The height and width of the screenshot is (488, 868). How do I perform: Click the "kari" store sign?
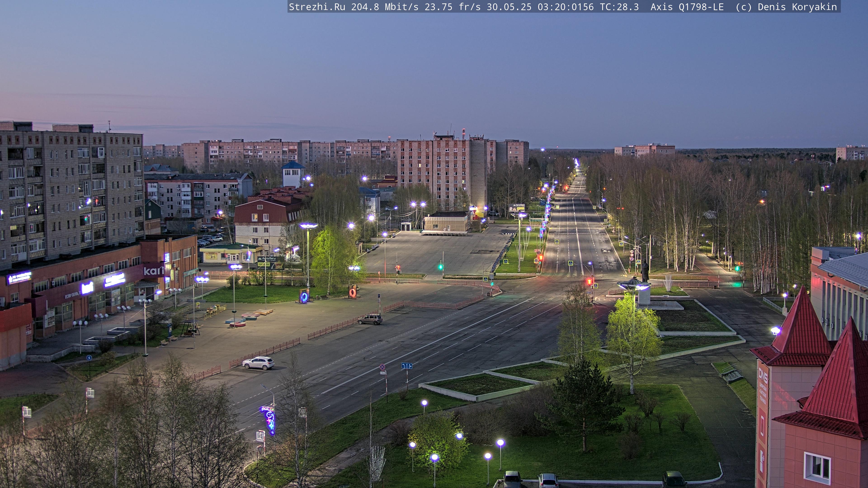[154, 270]
